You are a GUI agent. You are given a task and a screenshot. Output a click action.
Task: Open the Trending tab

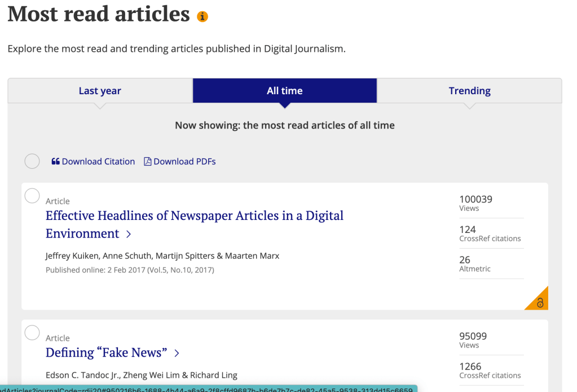(469, 91)
